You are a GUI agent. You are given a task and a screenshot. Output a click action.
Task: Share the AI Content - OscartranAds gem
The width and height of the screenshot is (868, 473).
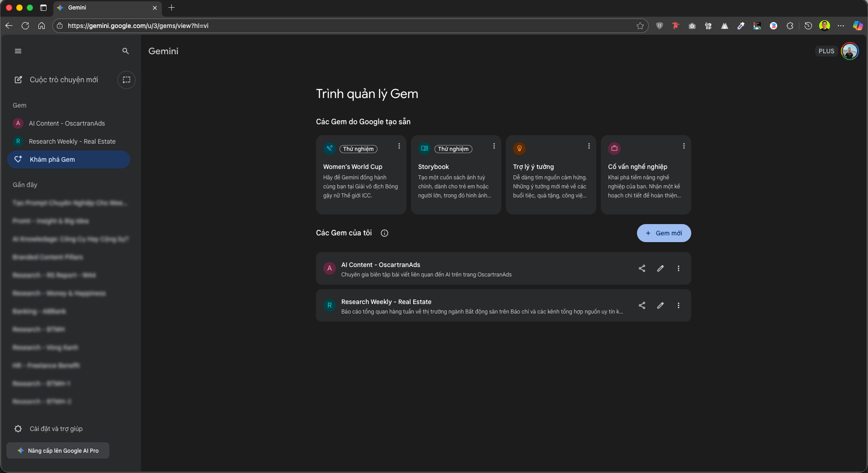pos(642,268)
